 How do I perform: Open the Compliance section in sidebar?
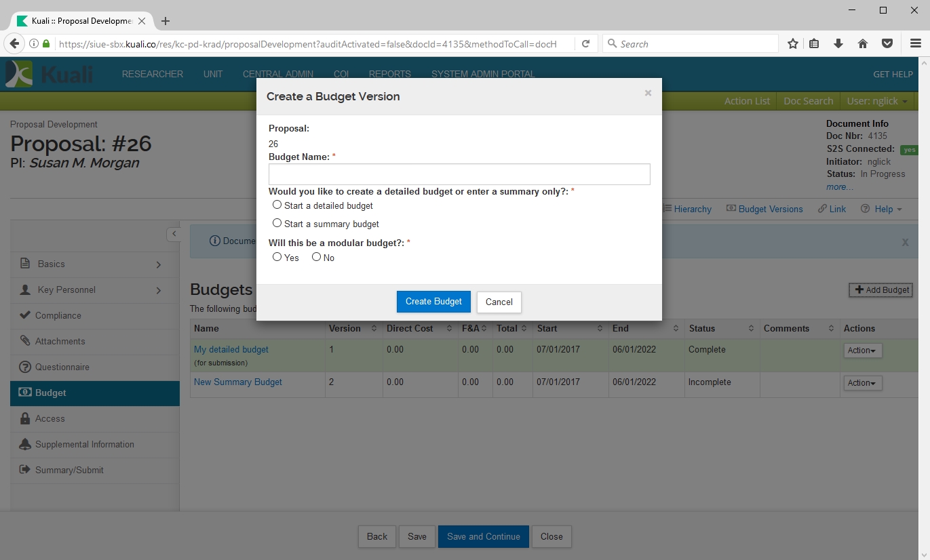[58, 315]
